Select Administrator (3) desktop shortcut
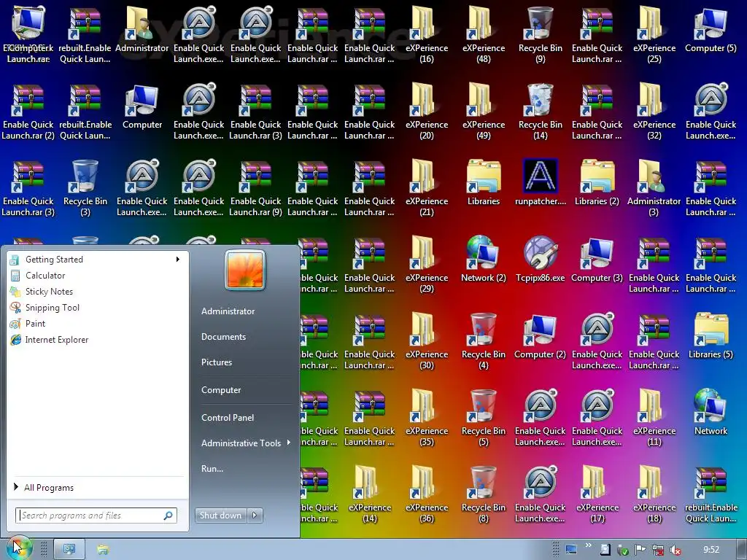The image size is (747, 560). (654, 189)
